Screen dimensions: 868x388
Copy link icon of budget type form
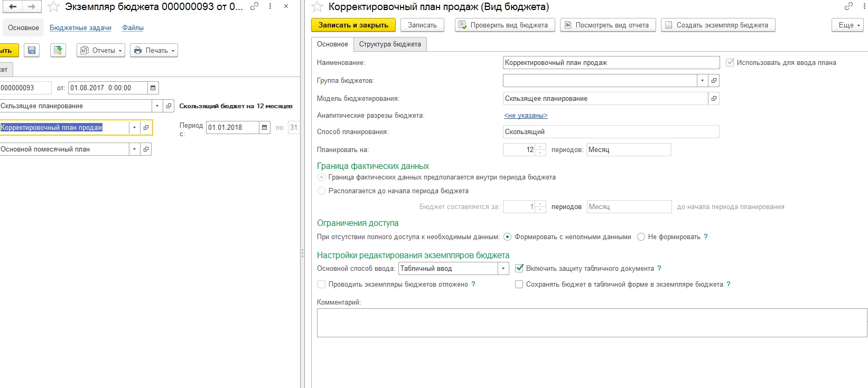(848, 6)
